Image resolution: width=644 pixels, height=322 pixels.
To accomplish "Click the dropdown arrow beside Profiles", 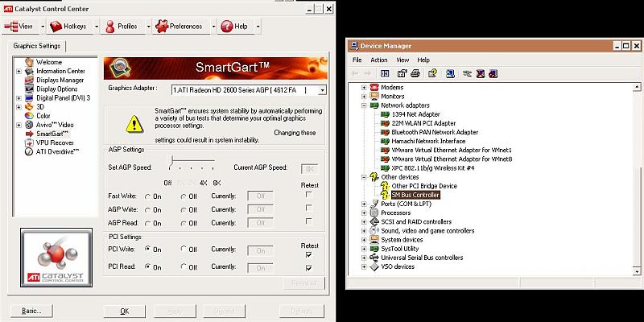I will point(149,27).
